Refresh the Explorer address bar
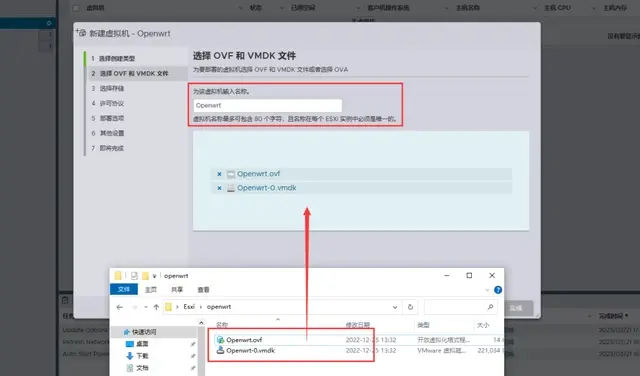The width and height of the screenshot is (640, 376). (410, 307)
